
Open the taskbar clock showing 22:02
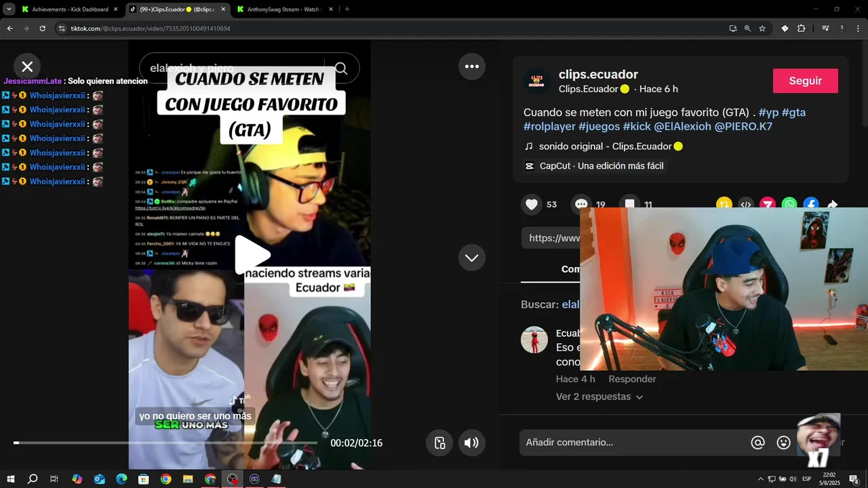(x=829, y=479)
